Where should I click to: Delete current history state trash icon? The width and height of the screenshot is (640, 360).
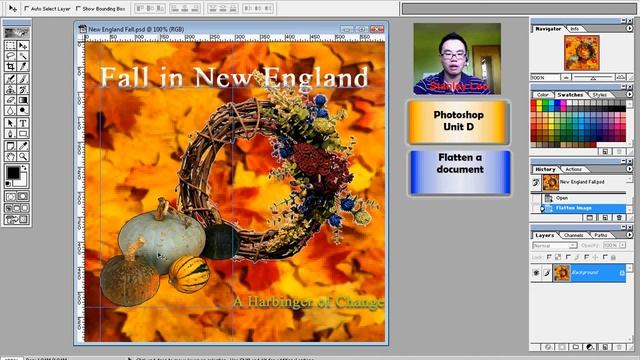[619, 218]
